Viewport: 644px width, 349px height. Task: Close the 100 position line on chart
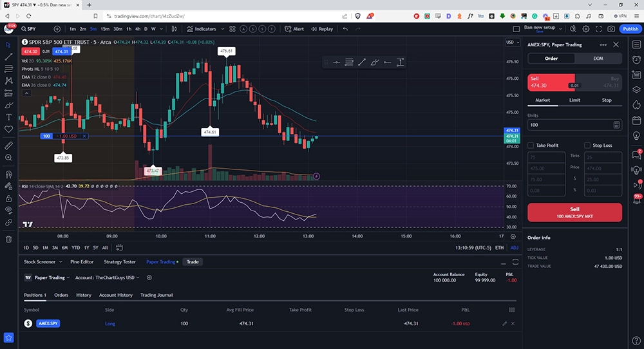tap(84, 136)
